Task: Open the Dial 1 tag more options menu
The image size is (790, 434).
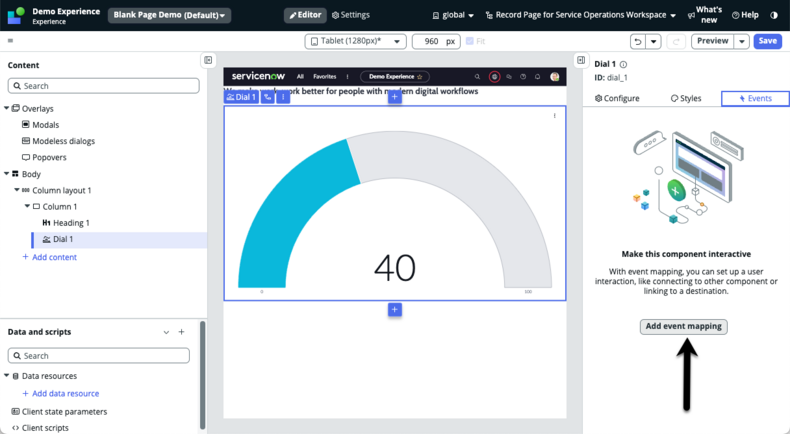Action: coord(283,97)
